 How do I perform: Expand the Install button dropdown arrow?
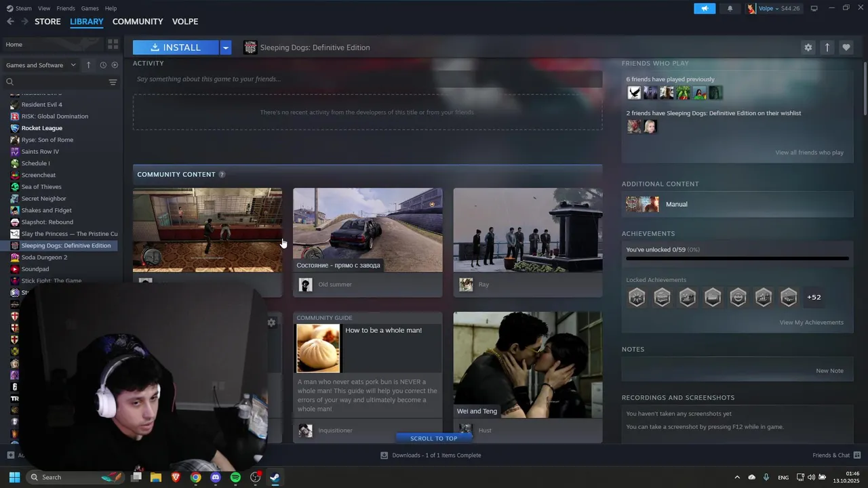[226, 47]
